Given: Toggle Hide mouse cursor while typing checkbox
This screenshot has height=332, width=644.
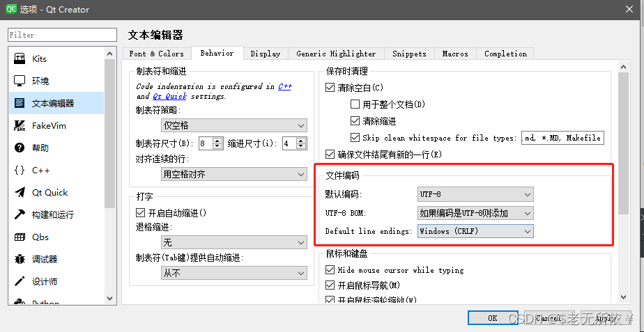Looking at the screenshot, I should (330, 270).
